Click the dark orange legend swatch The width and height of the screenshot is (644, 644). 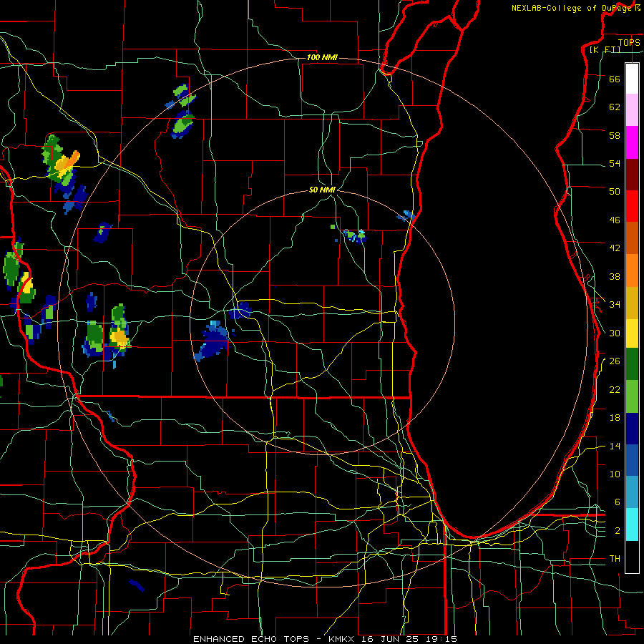click(x=632, y=238)
